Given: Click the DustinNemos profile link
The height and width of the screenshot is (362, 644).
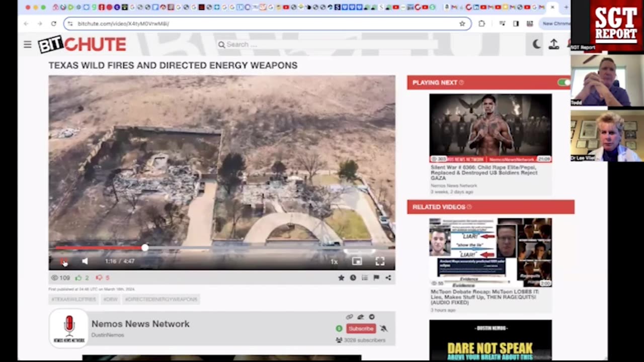Looking at the screenshot, I should [108, 335].
